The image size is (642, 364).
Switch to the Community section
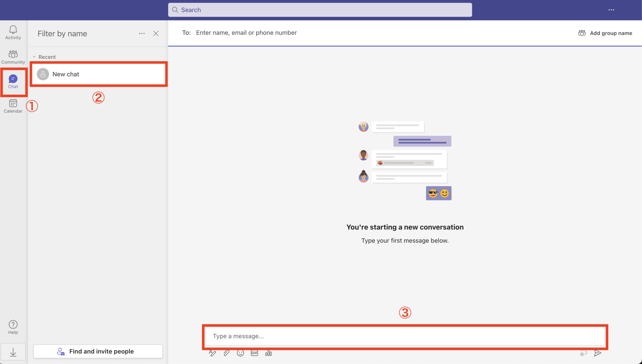[13, 57]
